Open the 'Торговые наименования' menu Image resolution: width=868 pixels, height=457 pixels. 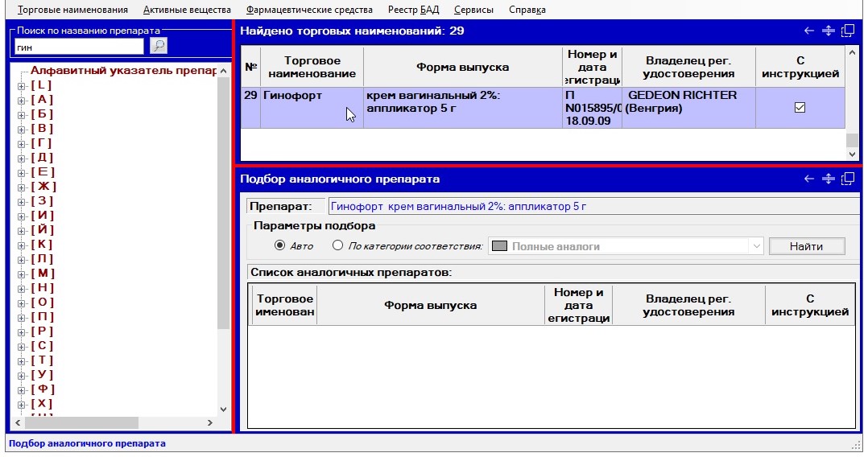(72, 10)
